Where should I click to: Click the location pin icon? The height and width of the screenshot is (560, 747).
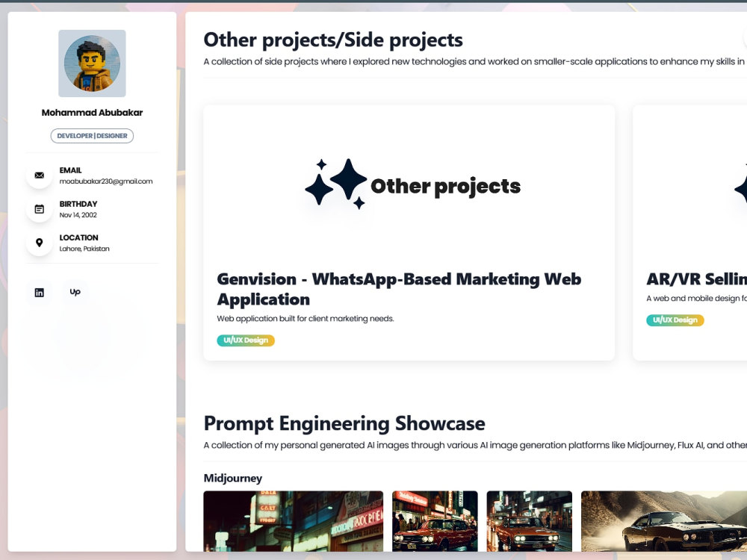[x=39, y=243]
